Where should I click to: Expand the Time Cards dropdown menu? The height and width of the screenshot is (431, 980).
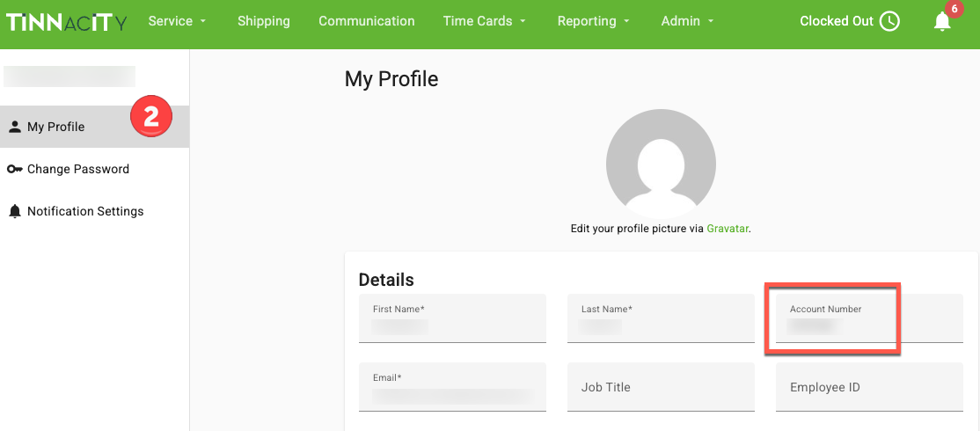coord(485,21)
